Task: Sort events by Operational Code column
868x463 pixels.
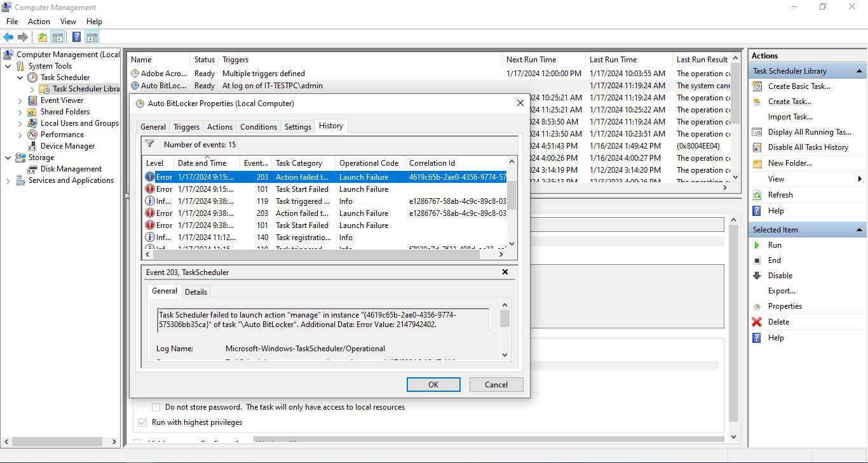Action: (370, 163)
